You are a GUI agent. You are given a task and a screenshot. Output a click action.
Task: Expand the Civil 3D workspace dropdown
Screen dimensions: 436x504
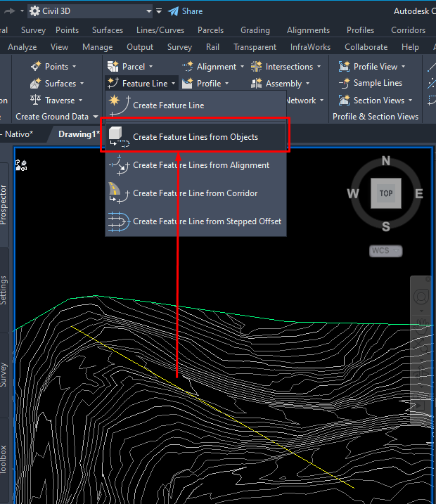coord(148,11)
